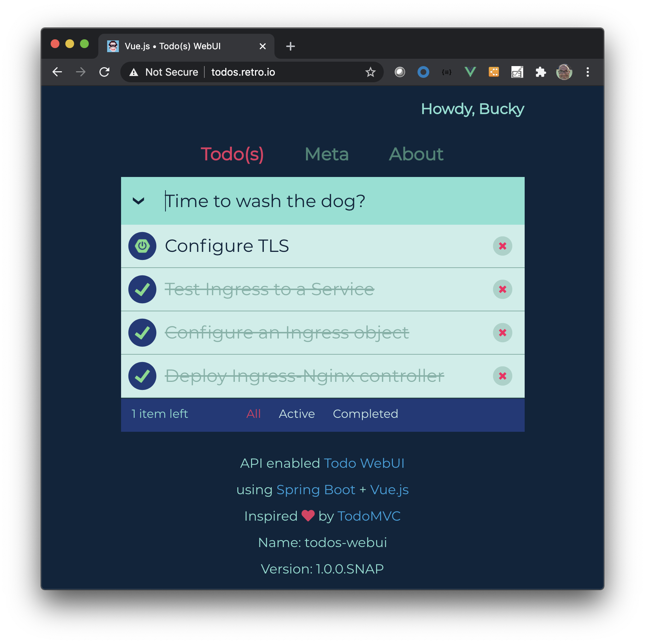Bookmark this page with the star icon
Image resolution: width=645 pixels, height=644 pixels.
click(x=371, y=72)
